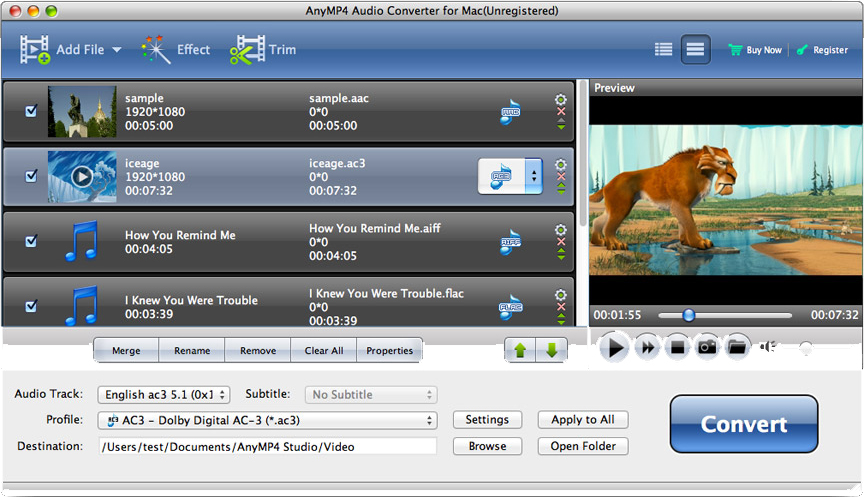Click the preview video frame
This screenshot has width=864, height=497.
tap(725, 200)
